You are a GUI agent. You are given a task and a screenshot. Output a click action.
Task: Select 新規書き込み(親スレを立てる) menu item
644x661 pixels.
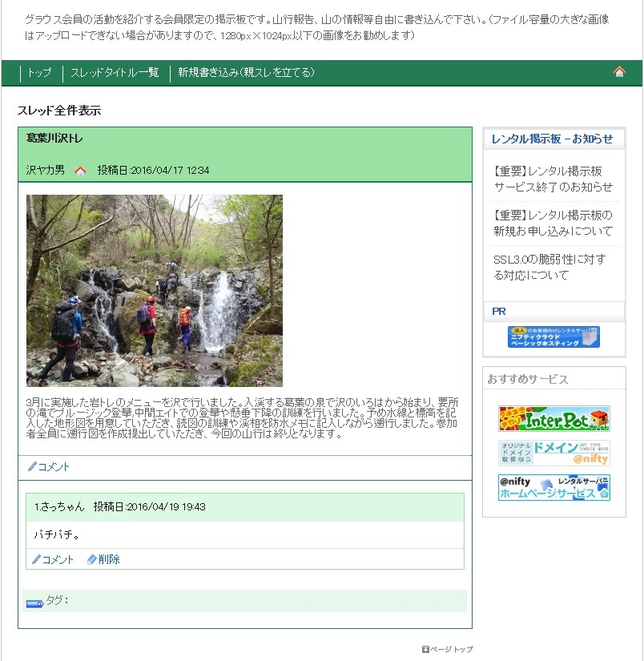pos(246,72)
